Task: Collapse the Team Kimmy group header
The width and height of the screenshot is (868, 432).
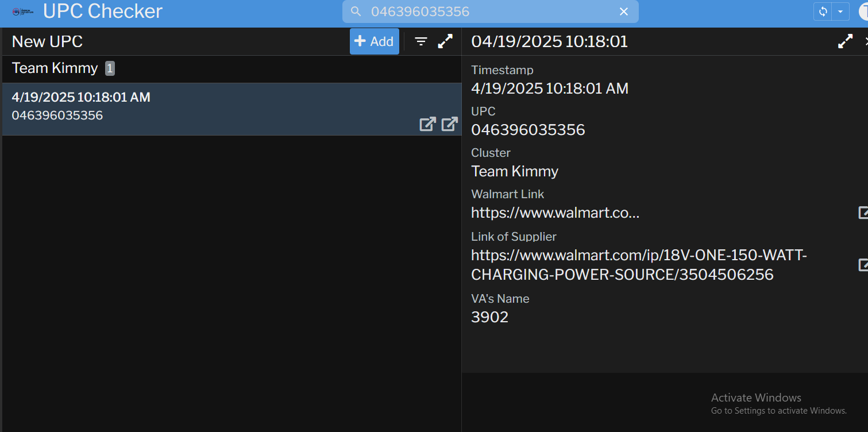Action: point(55,68)
